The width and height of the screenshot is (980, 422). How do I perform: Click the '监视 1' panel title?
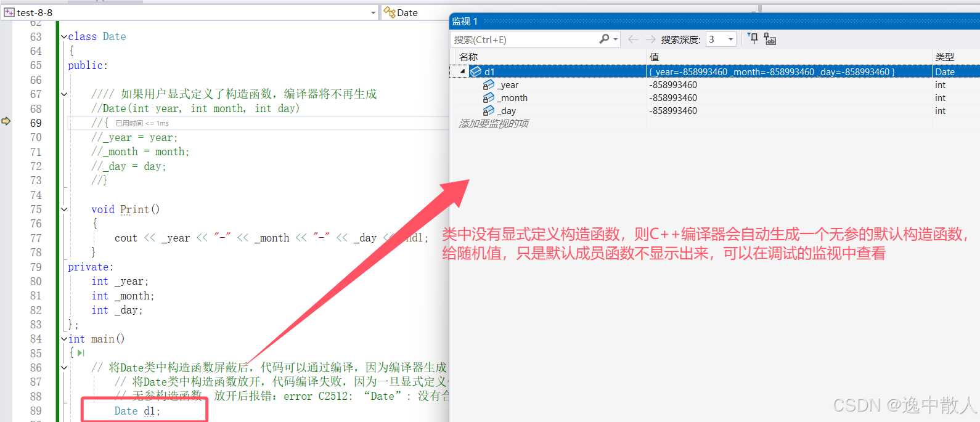(465, 21)
